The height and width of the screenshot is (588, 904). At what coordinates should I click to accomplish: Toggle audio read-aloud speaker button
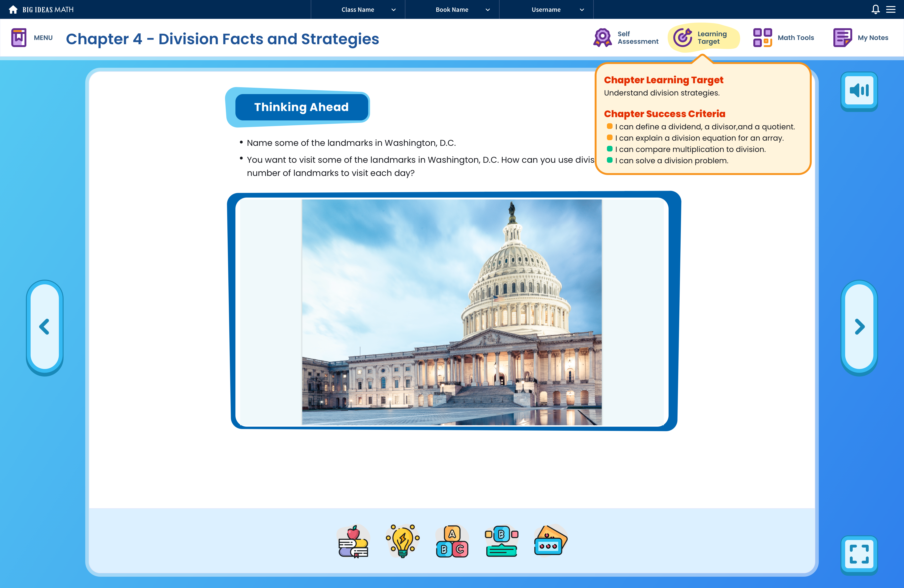859,90
